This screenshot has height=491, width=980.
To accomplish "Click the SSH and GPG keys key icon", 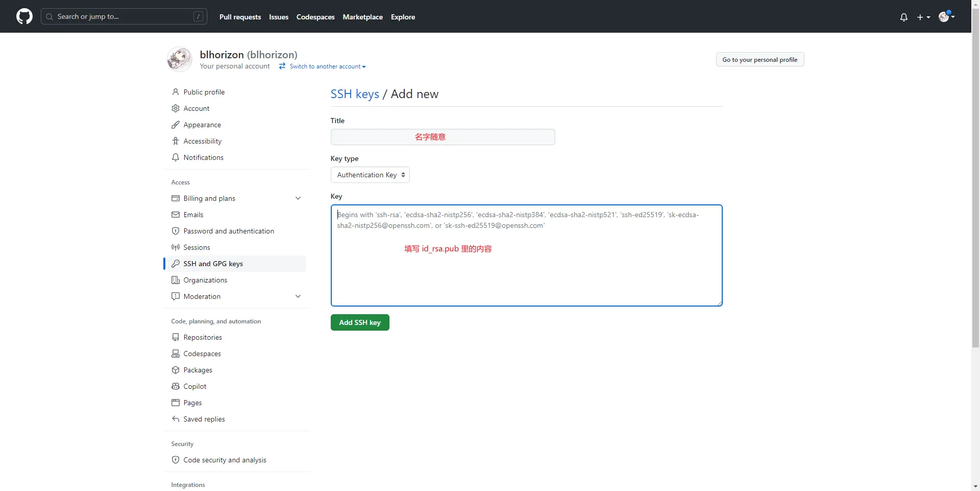I will tap(176, 264).
